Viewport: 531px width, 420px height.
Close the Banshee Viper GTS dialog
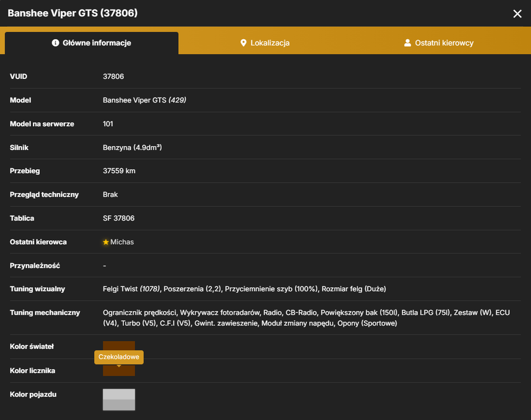point(517,13)
